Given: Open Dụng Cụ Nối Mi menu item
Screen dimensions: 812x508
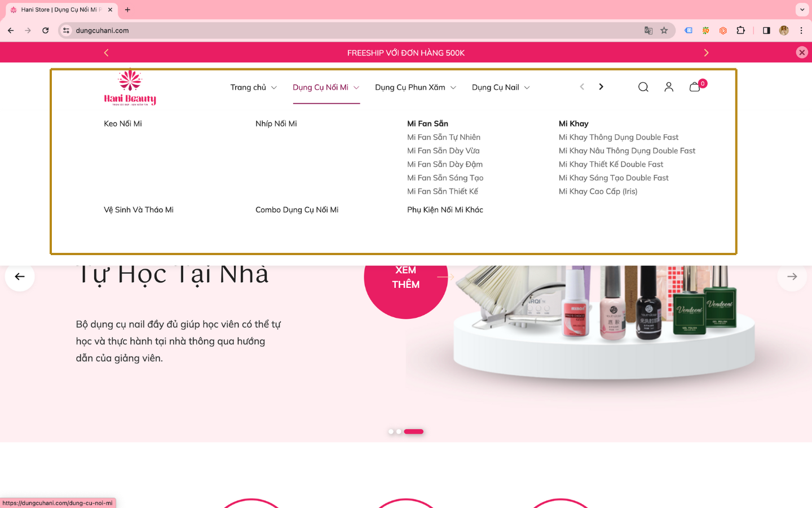Looking at the screenshot, I should [320, 87].
